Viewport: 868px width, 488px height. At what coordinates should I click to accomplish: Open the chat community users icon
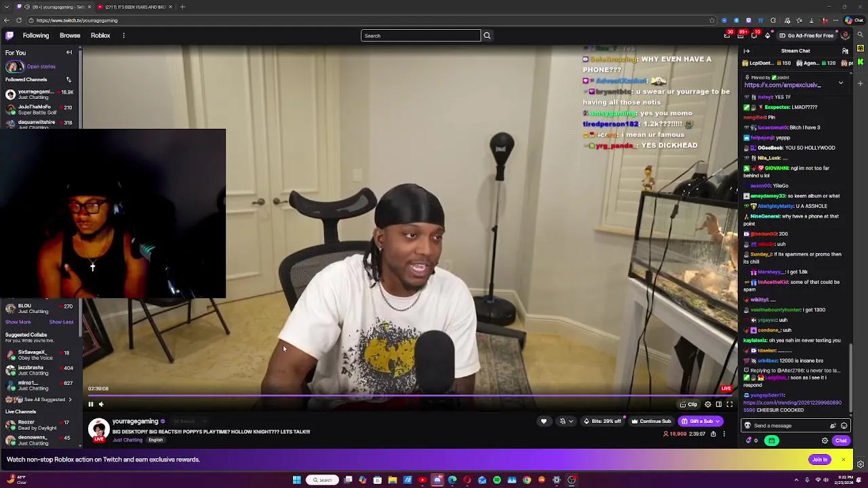point(845,51)
